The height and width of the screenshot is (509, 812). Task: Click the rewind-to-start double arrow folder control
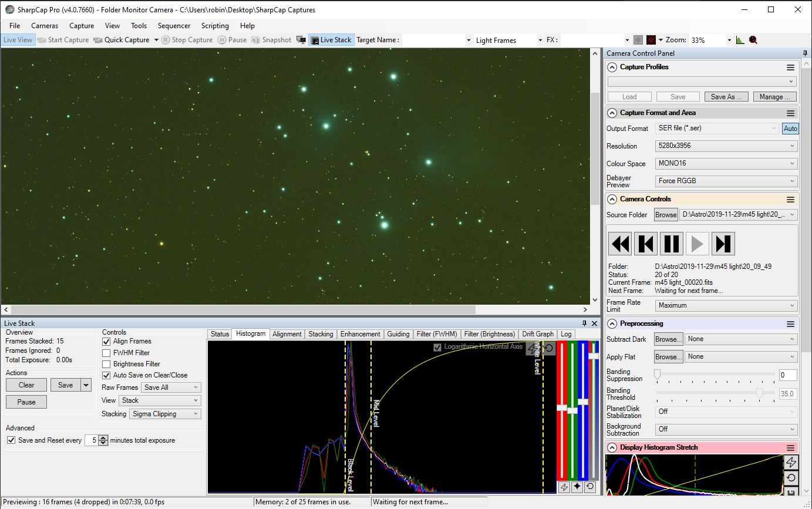(x=620, y=244)
